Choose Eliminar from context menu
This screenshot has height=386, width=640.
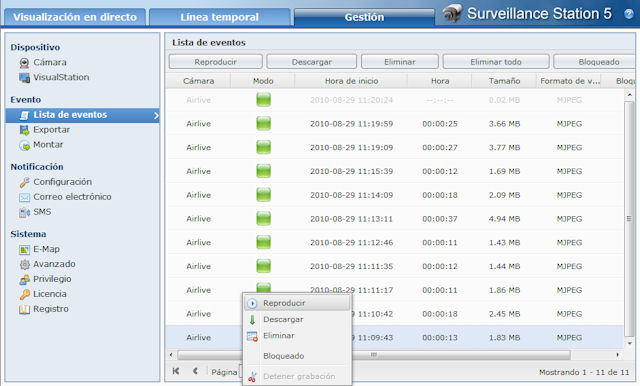(x=298, y=336)
